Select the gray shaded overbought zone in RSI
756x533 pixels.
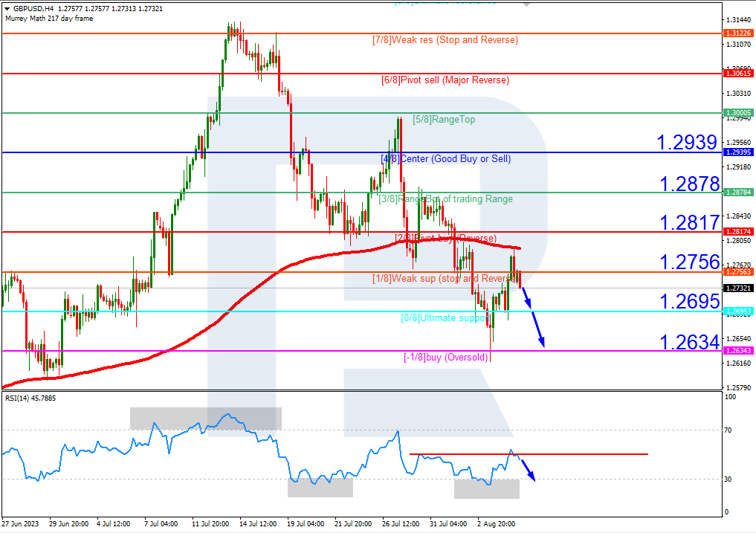(x=204, y=419)
